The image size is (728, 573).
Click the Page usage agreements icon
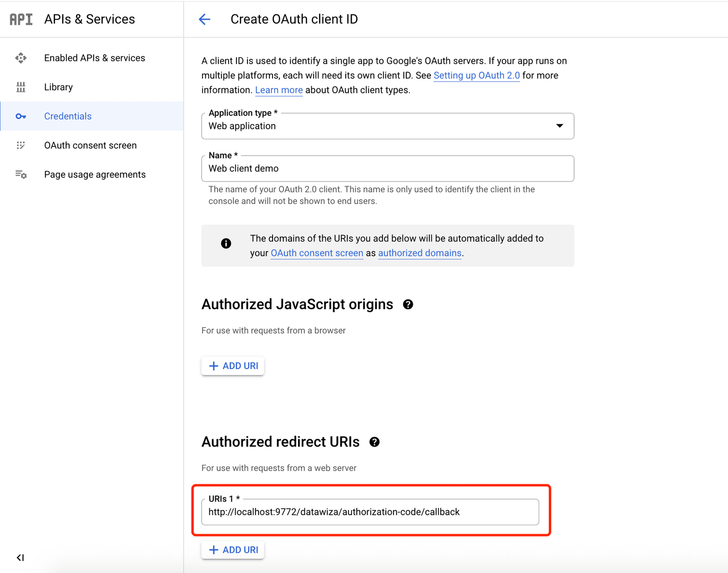(x=21, y=174)
